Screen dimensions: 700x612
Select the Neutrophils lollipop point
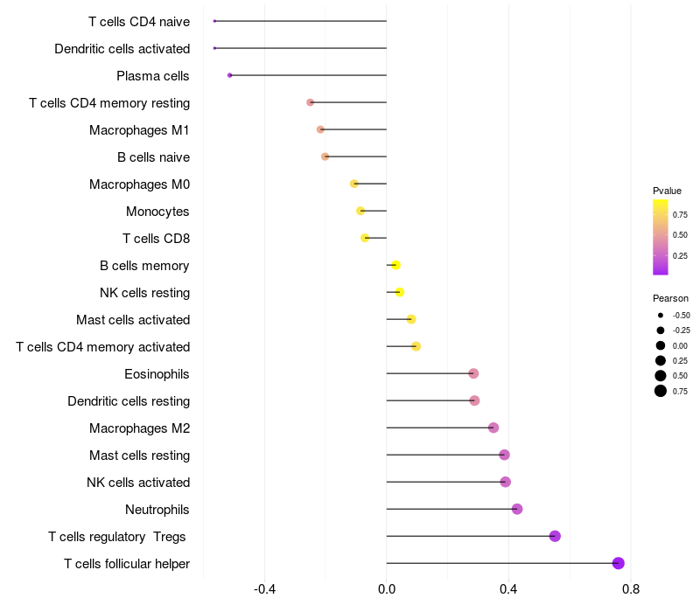517,509
